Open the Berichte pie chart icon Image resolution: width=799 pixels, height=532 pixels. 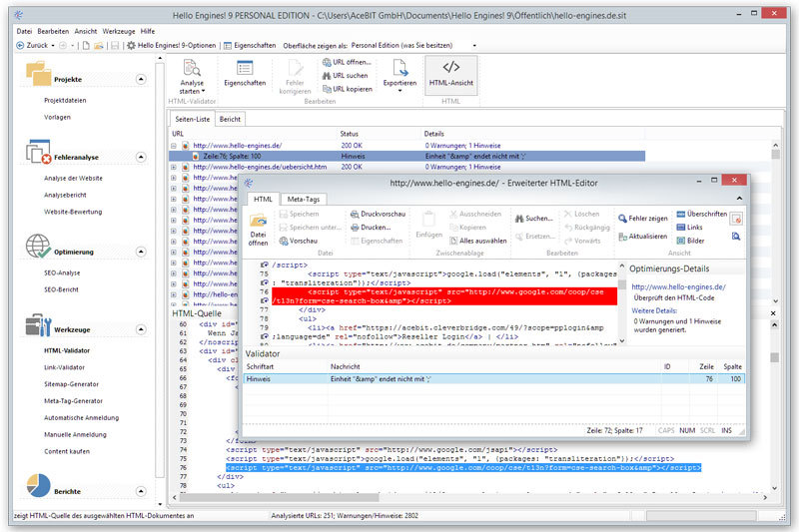(x=38, y=486)
